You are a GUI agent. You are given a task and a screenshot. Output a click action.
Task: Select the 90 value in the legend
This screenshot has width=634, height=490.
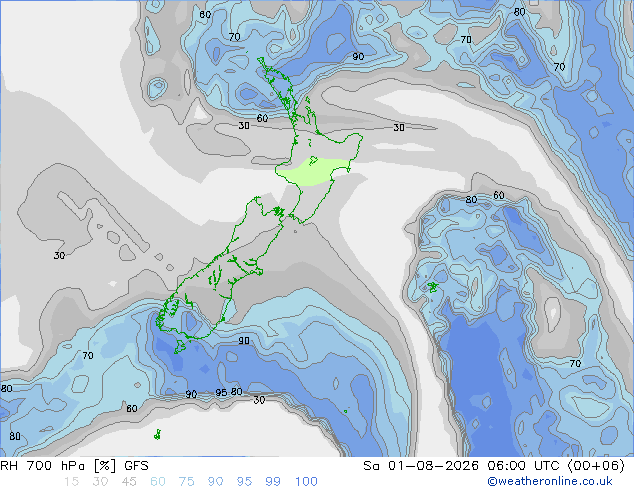point(215,482)
